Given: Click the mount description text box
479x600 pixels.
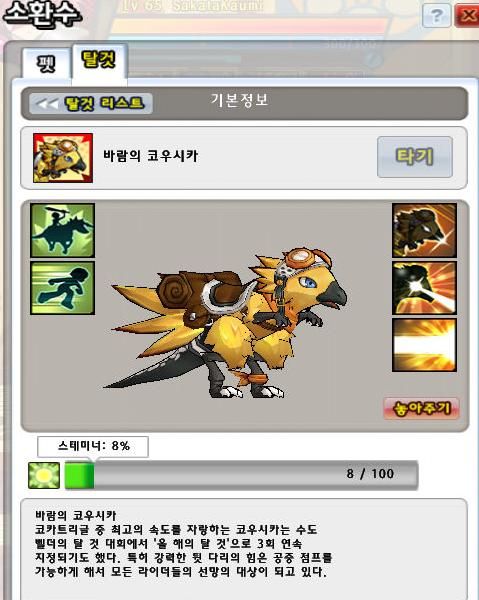Looking at the screenshot, I should point(244,549).
